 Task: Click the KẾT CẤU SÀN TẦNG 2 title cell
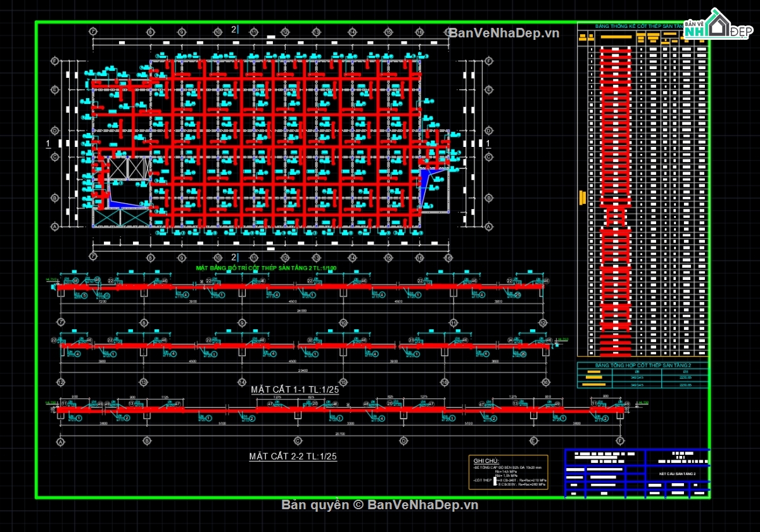tap(676, 473)
